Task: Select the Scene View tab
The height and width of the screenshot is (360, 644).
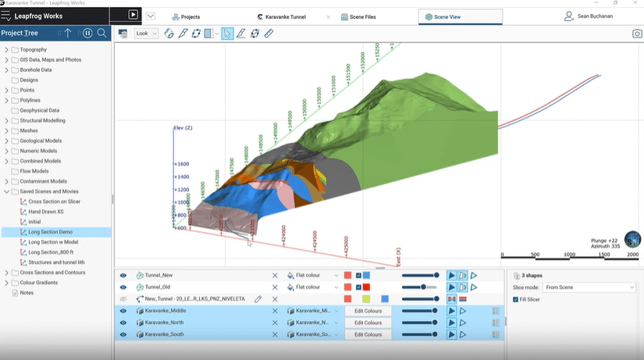Action: coord(460,17)
